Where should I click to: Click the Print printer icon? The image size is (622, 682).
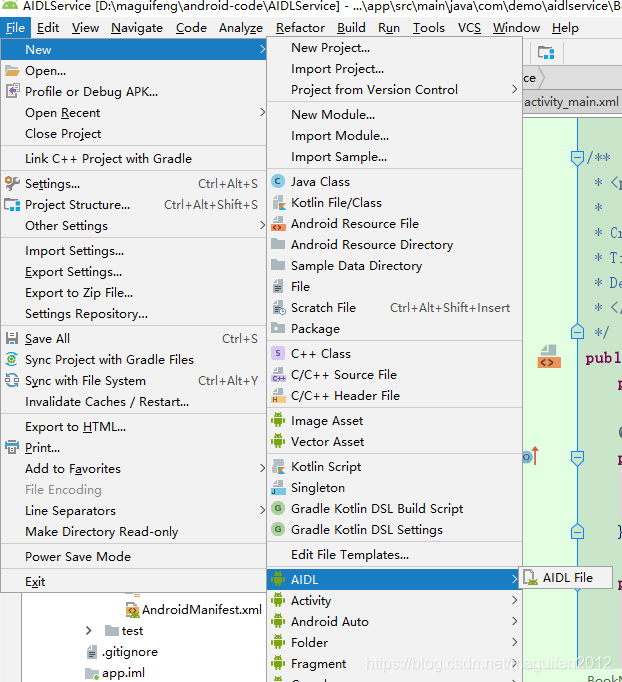[12, 447]
